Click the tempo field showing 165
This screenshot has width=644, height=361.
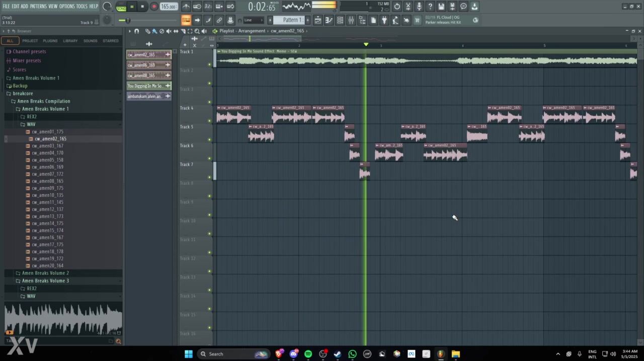[169, 7]
